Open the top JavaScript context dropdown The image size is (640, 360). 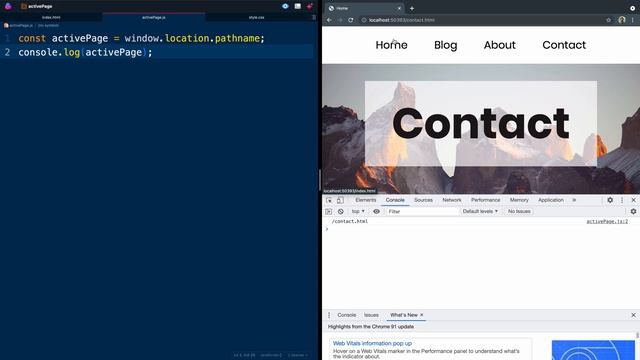click(x=358, y=211)
